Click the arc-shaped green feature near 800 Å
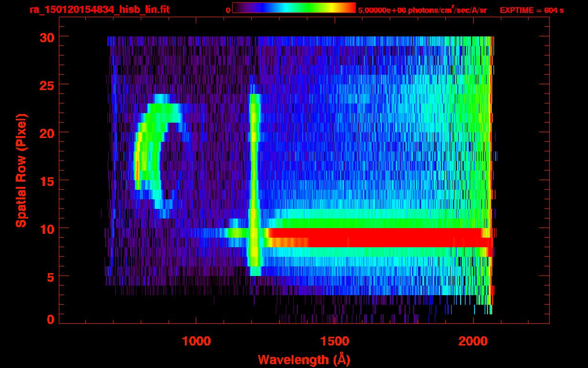Screen dimensions: 588x368 (157, 156)
